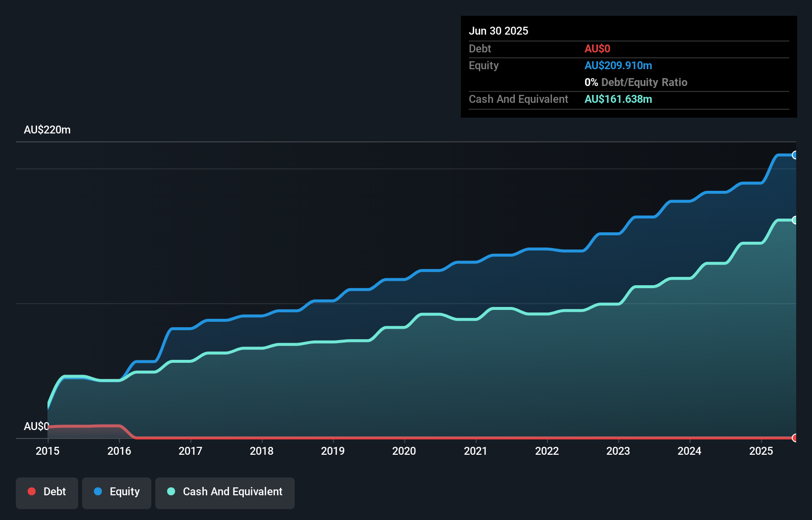
Task: Click the 2024 x-axis label
Action: click(x=689, y=451)
